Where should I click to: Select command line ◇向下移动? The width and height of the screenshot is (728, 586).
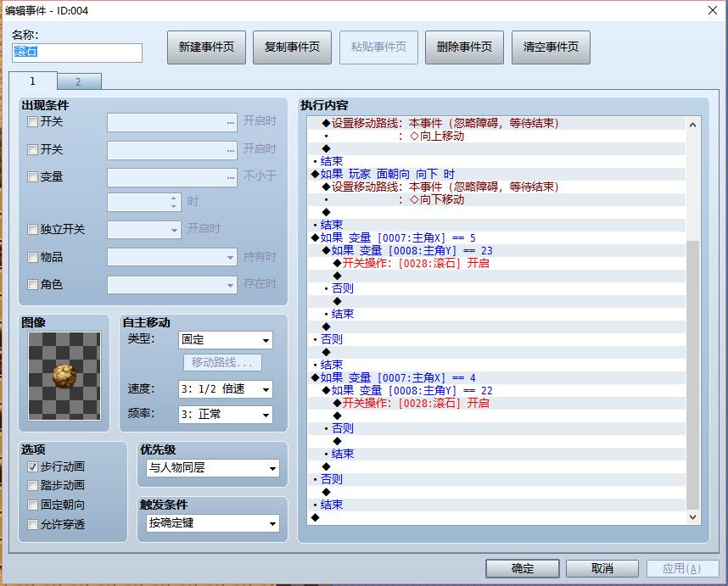click(496, 199)
